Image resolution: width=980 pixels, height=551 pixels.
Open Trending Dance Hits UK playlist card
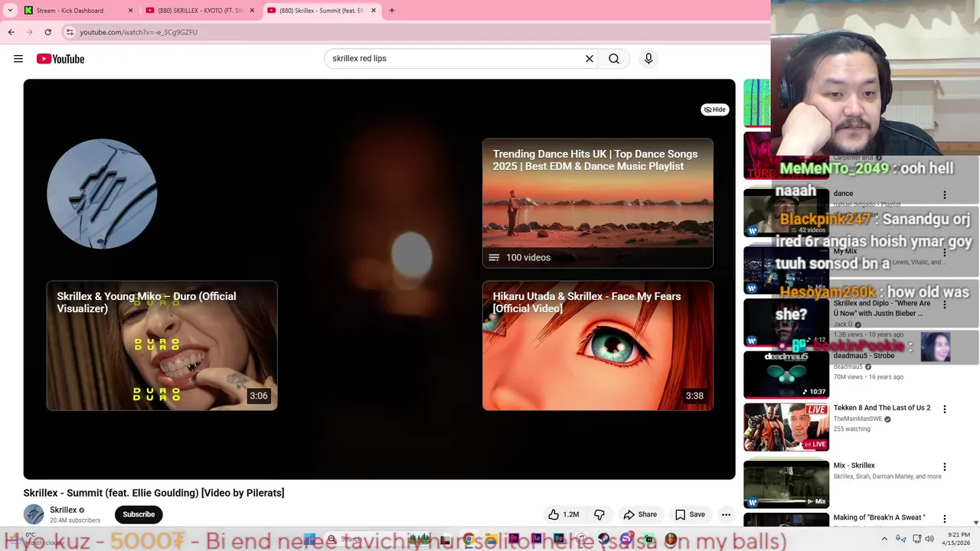click(597, 203)
